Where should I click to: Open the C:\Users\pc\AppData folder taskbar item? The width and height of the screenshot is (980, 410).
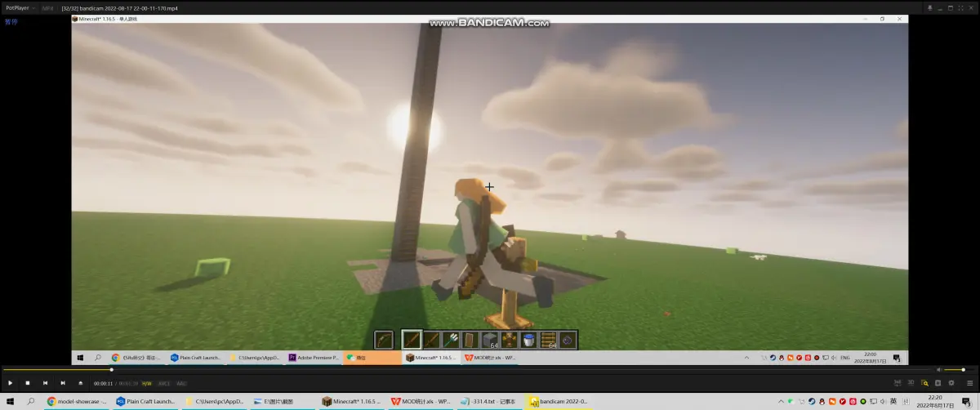pos(215,401)
